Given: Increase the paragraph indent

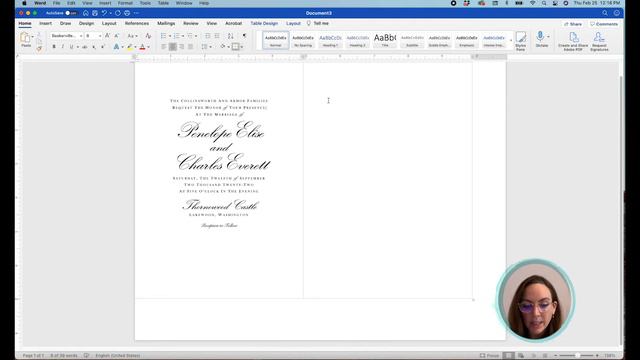Looking at the screenshot, I should (217, 36).
